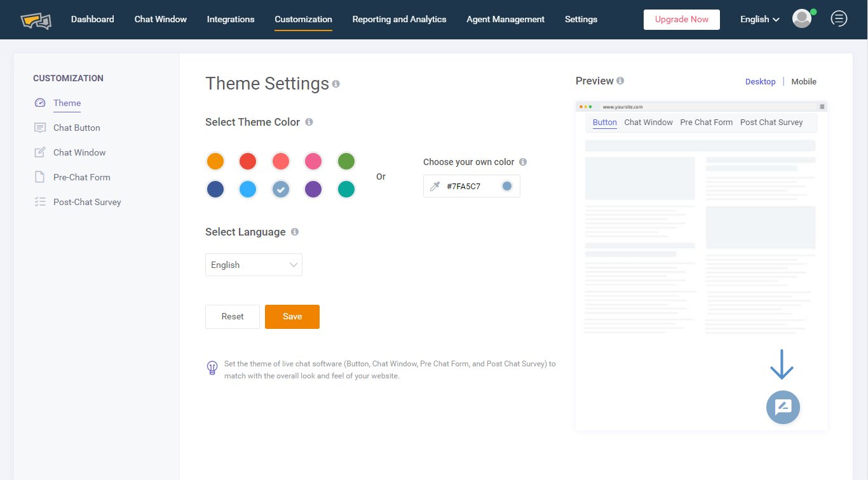Click the www.yoursite.com preview address bar

pyautogui.click(x=707, y=107)
